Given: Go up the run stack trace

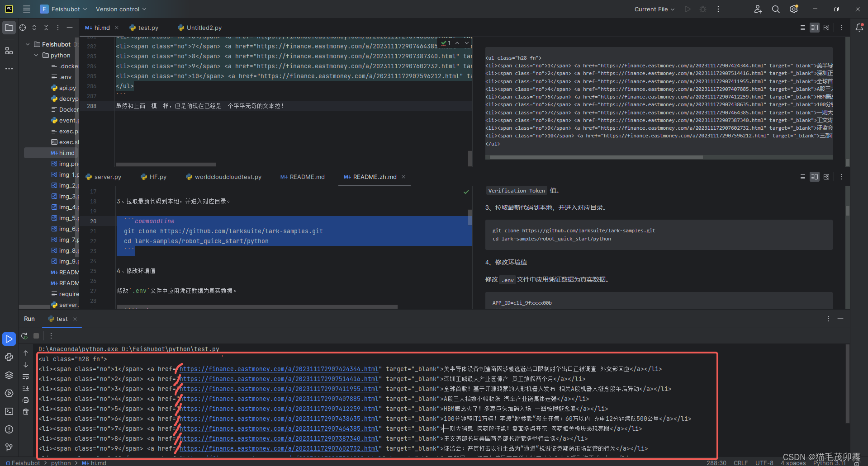Looking at the screenshot, I should point(26,353).
